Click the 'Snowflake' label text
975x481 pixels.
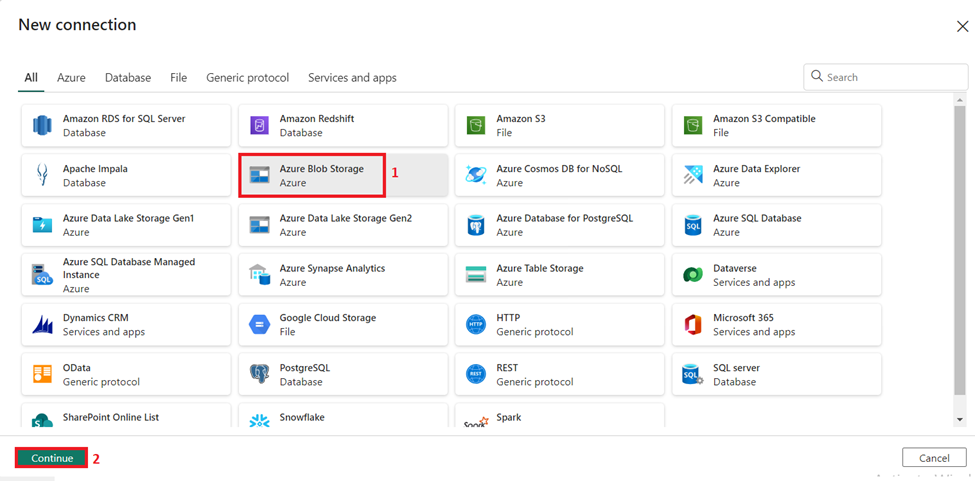pos(302,417)
